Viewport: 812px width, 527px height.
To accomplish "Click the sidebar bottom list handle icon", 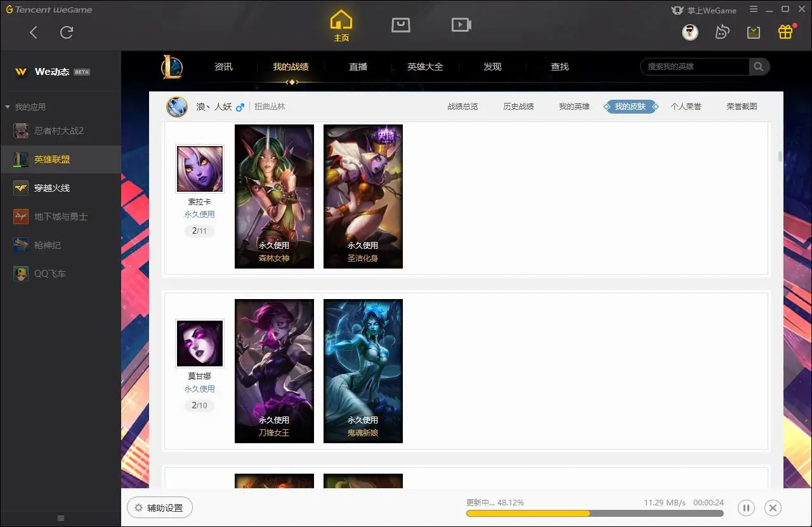I will (x=60, y=518).
